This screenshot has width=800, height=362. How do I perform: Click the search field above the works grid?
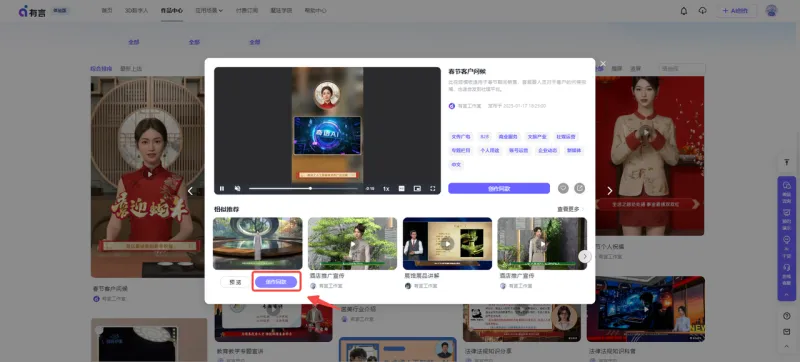pos(682,68)
